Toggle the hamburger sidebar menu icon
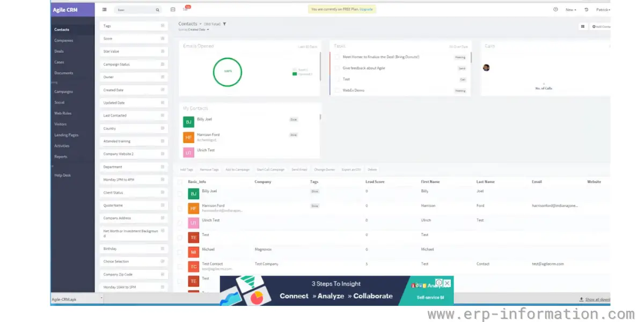This screenshot has height=322, width=644. 104,10
